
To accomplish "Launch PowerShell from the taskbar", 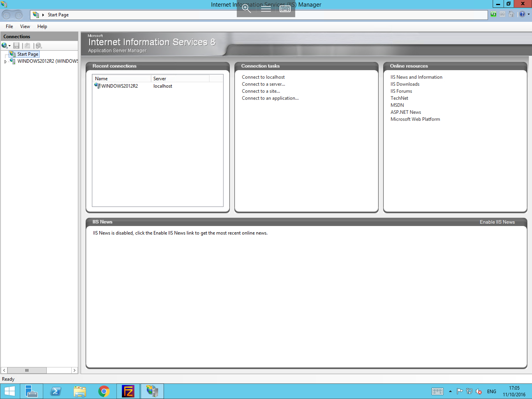I will tap(56, 391).
